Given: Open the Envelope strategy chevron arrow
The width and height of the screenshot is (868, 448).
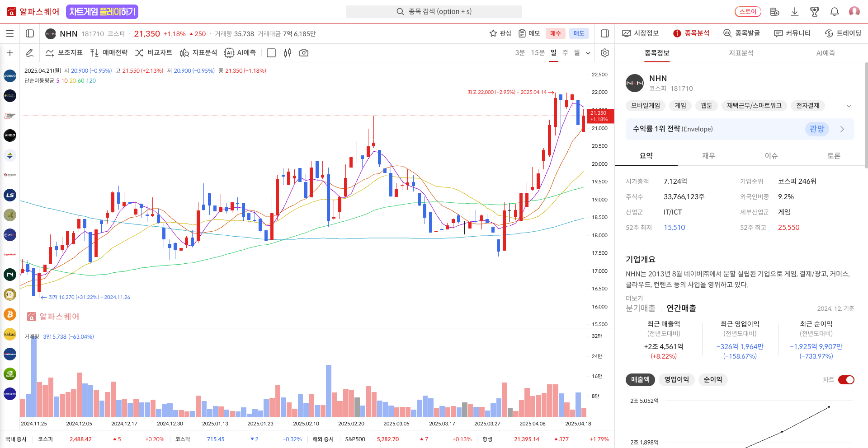Looking at the screenshot, I should (x=842, y=129).
